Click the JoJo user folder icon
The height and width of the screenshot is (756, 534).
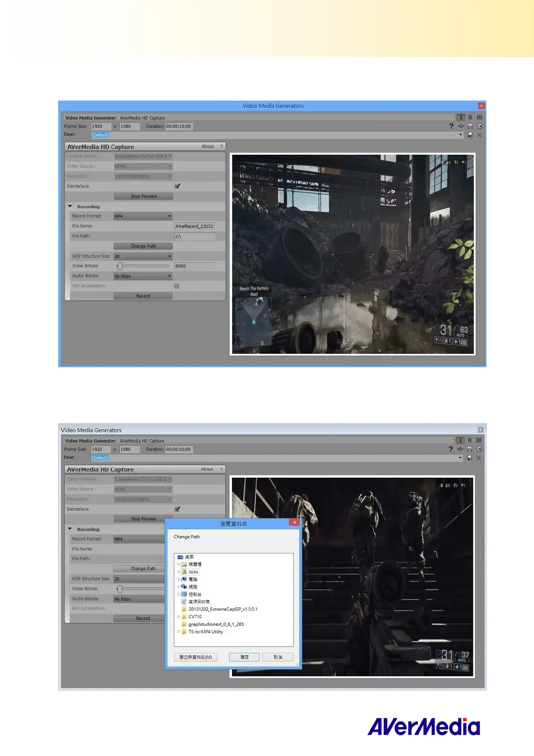(184, 572)
